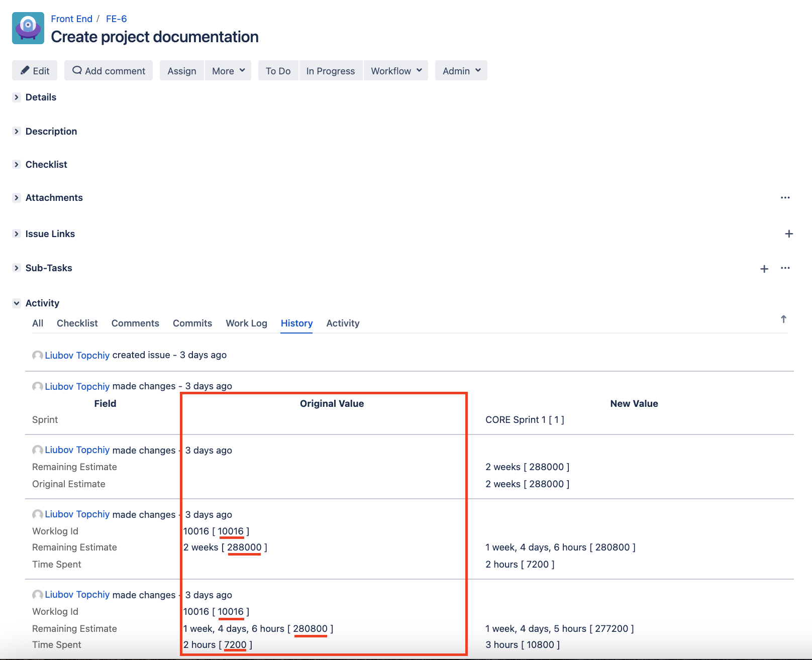Add a sub-task using the plus icon

pos(764,269)
